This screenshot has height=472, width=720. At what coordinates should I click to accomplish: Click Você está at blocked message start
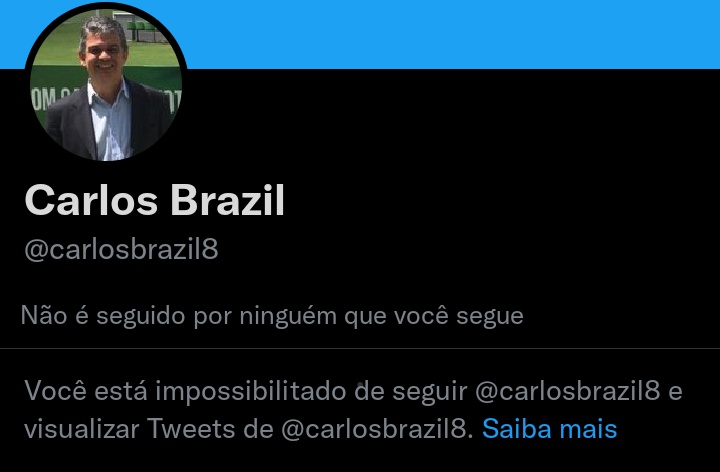(x=86, y=391)
